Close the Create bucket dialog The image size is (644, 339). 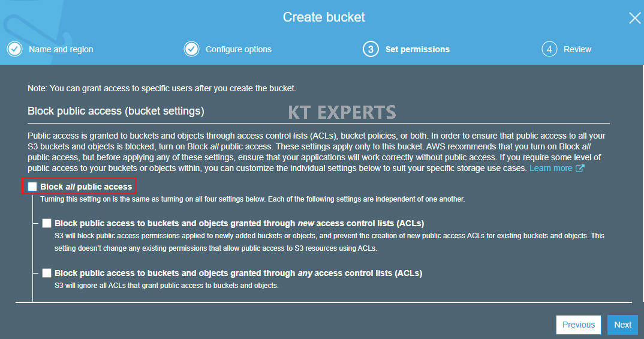(634, 18)
